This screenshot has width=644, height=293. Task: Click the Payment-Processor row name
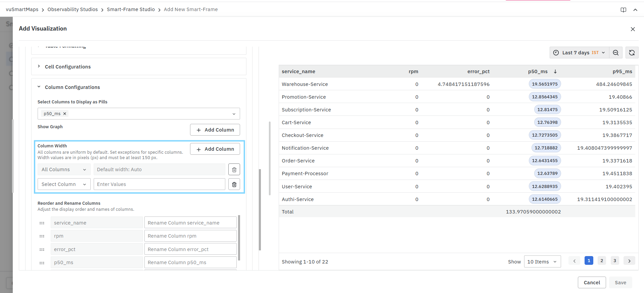[x=305, y=174]
